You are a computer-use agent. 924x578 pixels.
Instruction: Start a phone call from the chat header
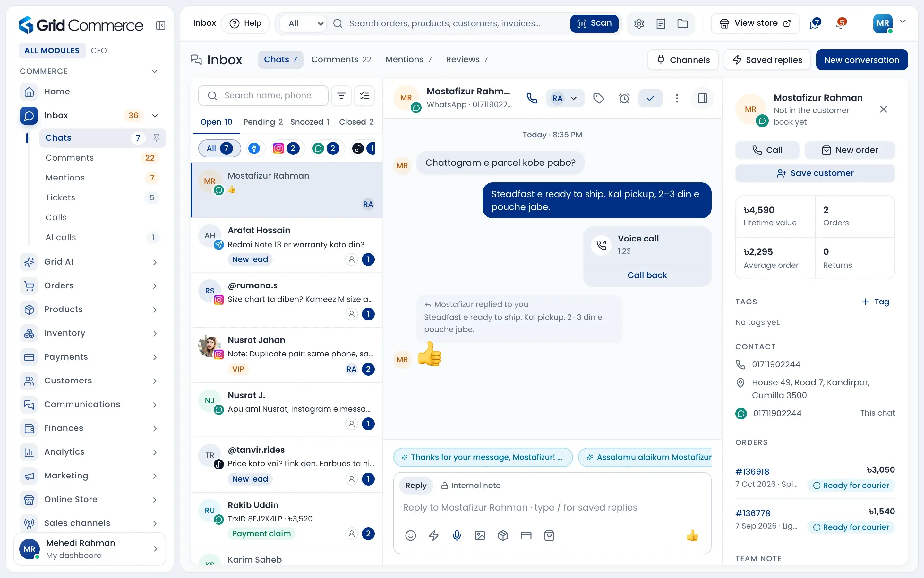[x=532, y=98]
